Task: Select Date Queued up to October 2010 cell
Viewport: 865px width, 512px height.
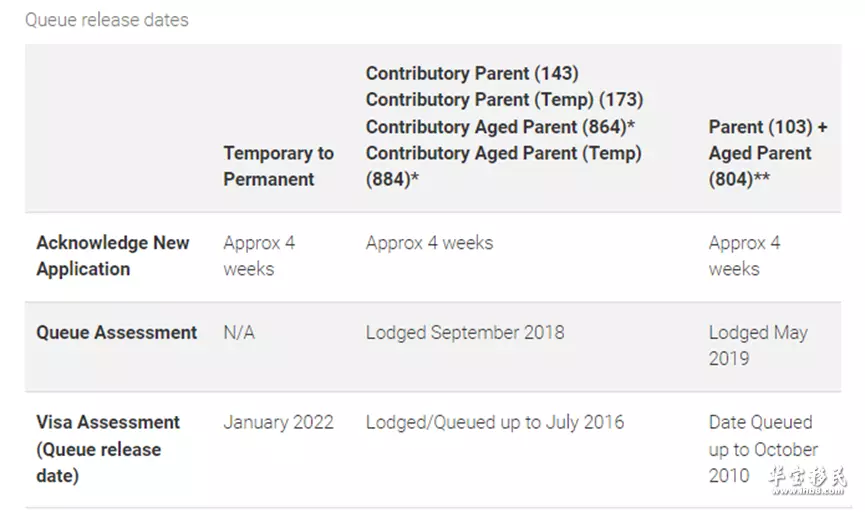Action: [763, 449]
